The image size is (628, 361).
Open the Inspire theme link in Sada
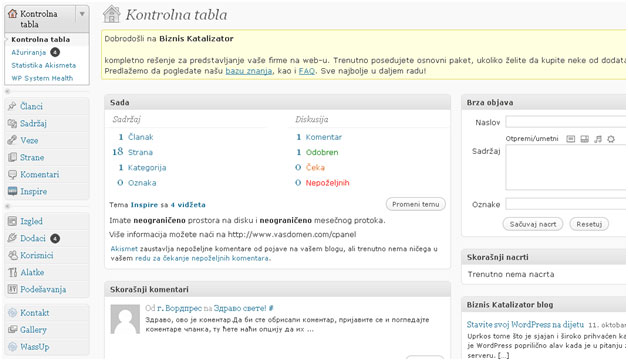[144, 205]
